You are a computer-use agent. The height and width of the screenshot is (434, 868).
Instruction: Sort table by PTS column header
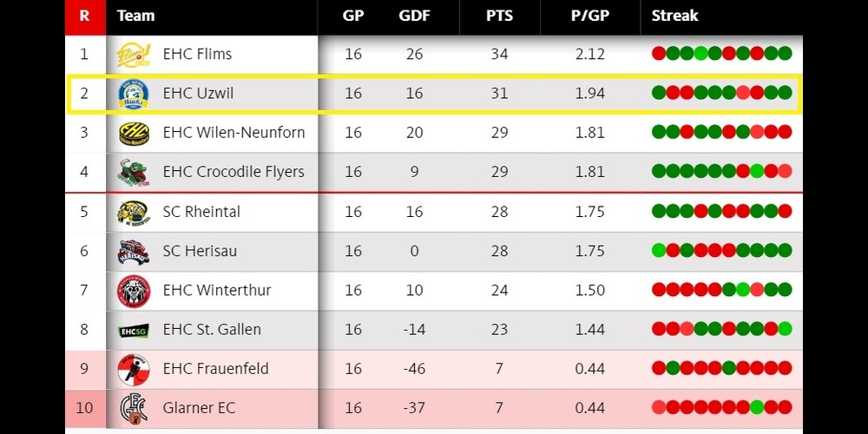pyautogui.click(x=498, y=16)
